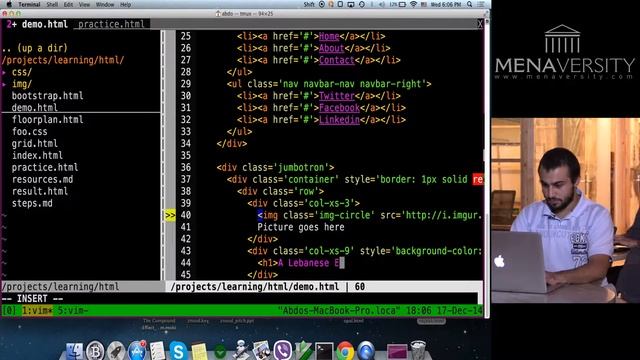Viewport: 640px width, 360px height.
Task: Select tmux window 1:vim* in status bar
Action: (x=37, y=311)
